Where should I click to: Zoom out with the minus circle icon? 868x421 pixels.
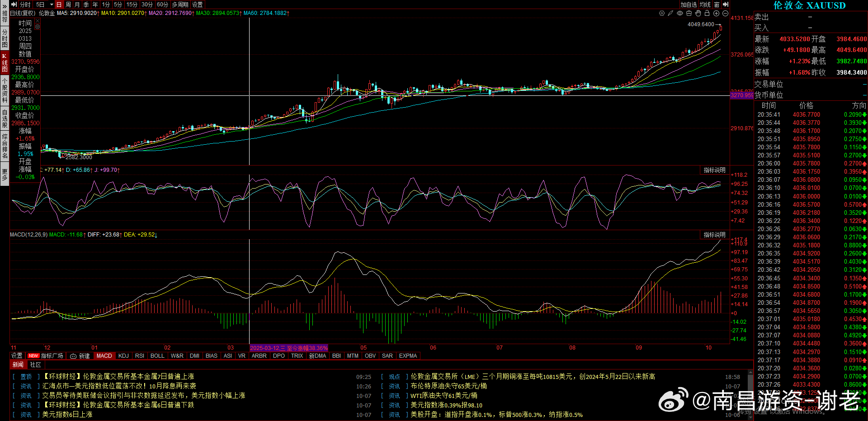point(725,13)
